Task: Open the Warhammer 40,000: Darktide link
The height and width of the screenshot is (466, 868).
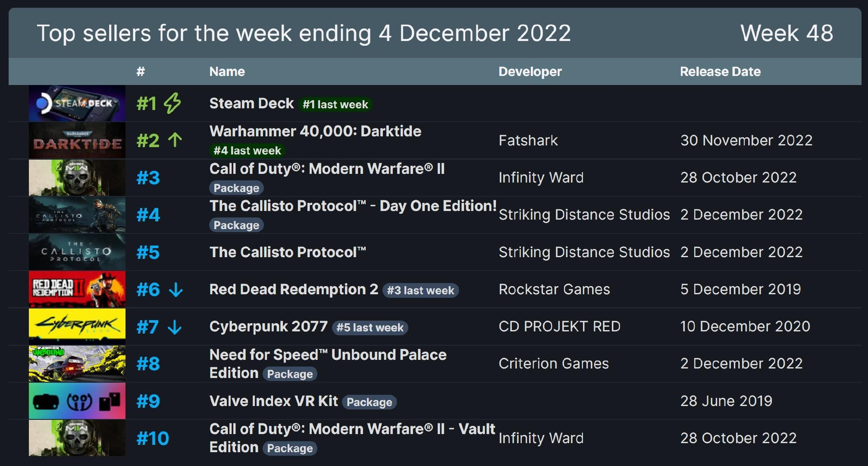Action: (x=315, y=131)
